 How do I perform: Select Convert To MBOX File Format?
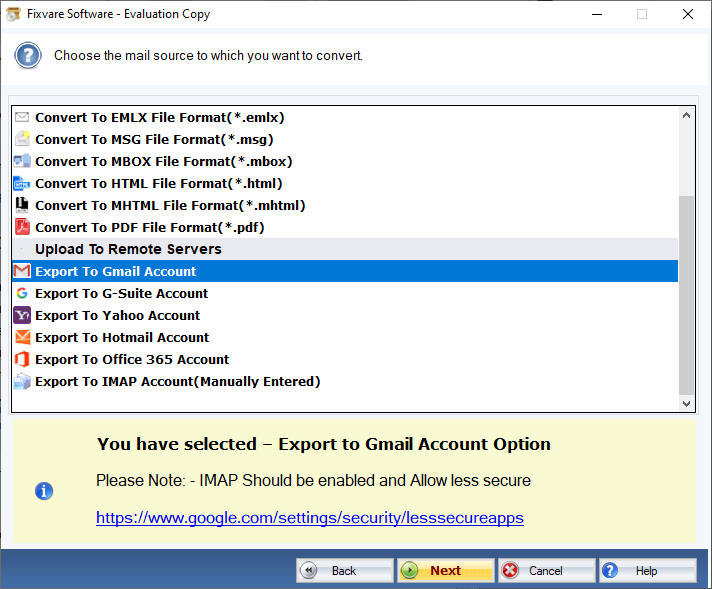(345, 161)
